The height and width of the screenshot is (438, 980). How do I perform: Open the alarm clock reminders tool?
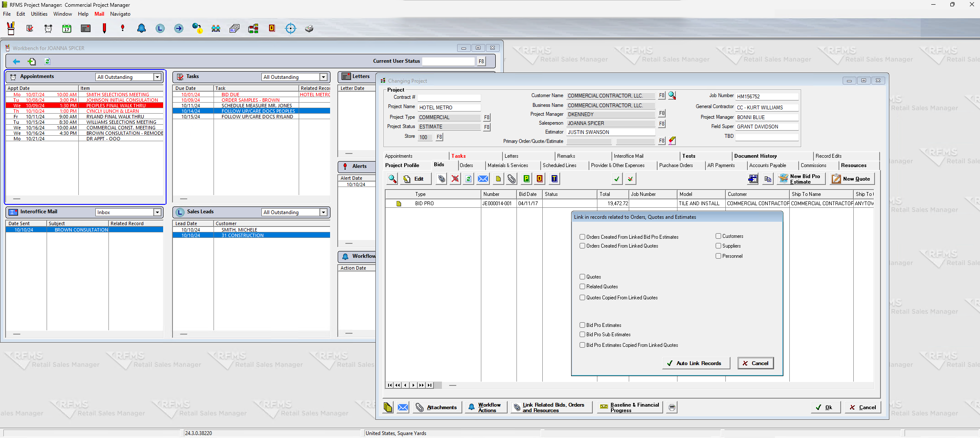point(48,28)
